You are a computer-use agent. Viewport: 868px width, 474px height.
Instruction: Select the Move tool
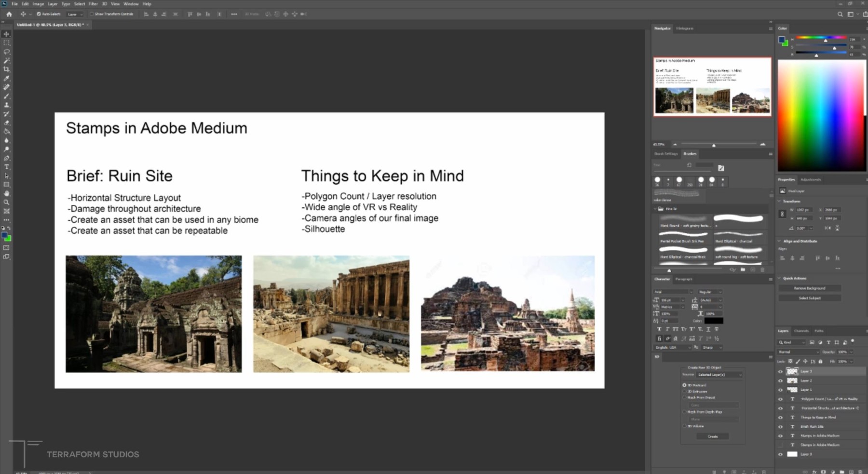click(x=6, y=34)
